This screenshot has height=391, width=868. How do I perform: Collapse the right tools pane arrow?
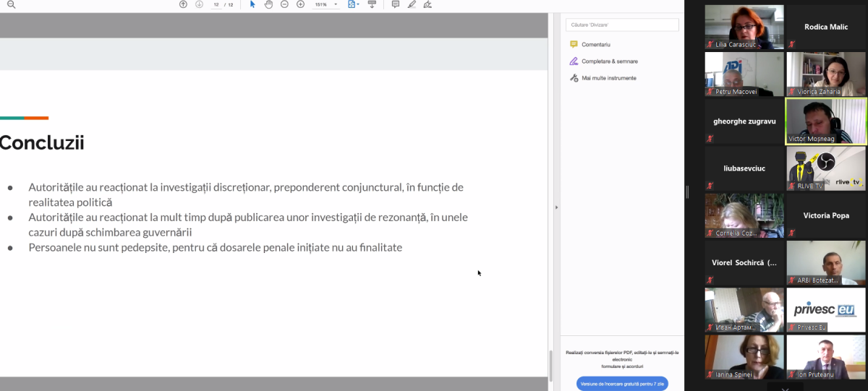pyautogui.click(x=556, y=207)
